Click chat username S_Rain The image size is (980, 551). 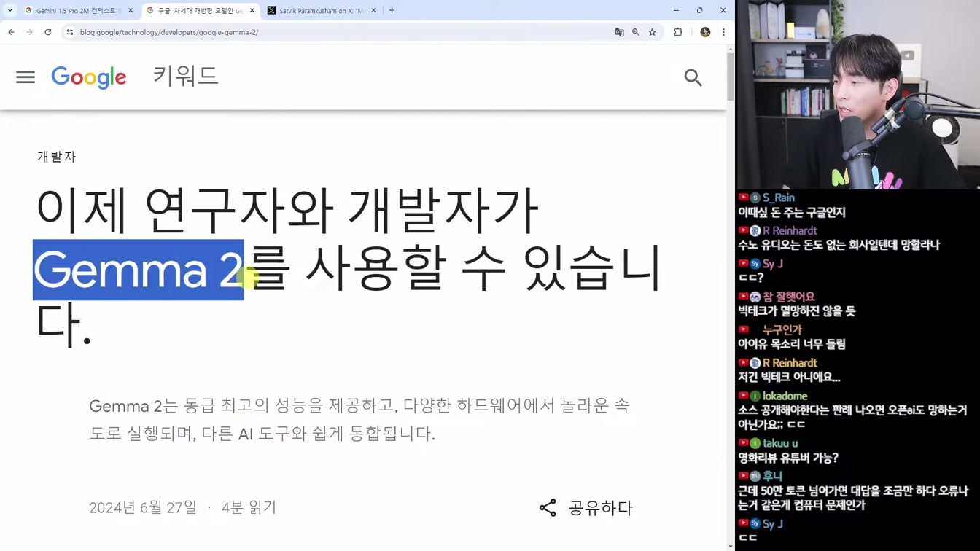pos(779,198)
